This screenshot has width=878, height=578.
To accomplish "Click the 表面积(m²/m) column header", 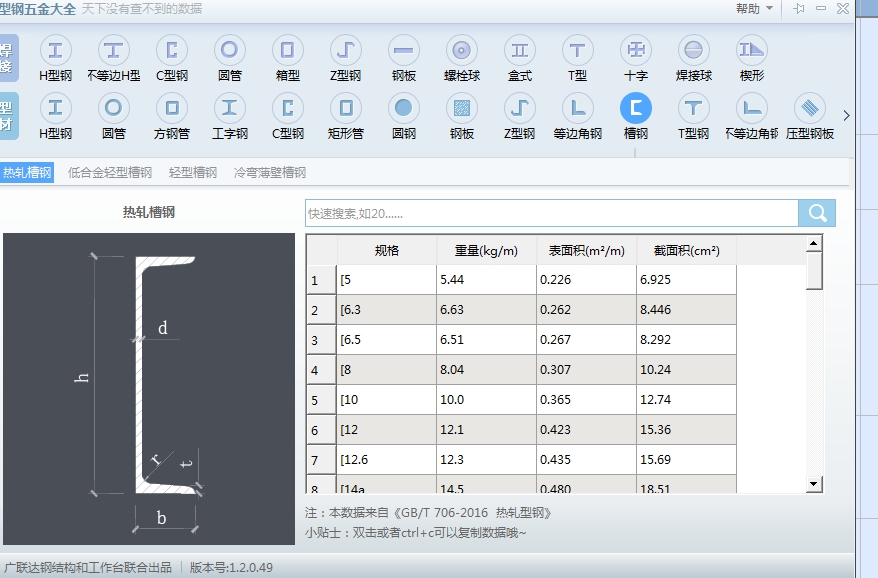I will [x=586, y=250].
